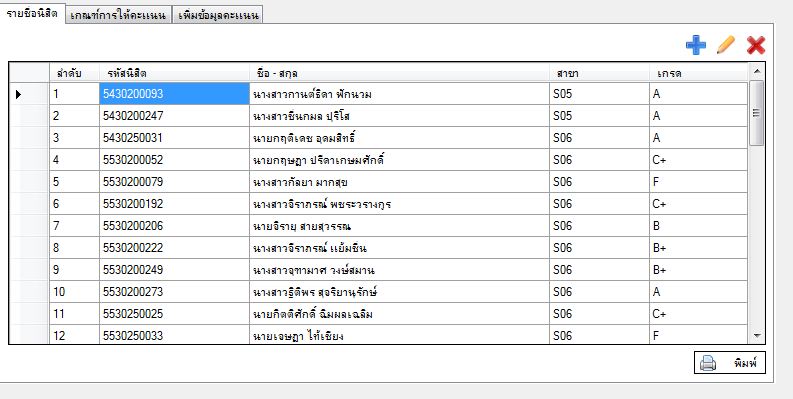
Task: Switch to the รายชื่อนิสิต tab
Action: tap(32, 13)
